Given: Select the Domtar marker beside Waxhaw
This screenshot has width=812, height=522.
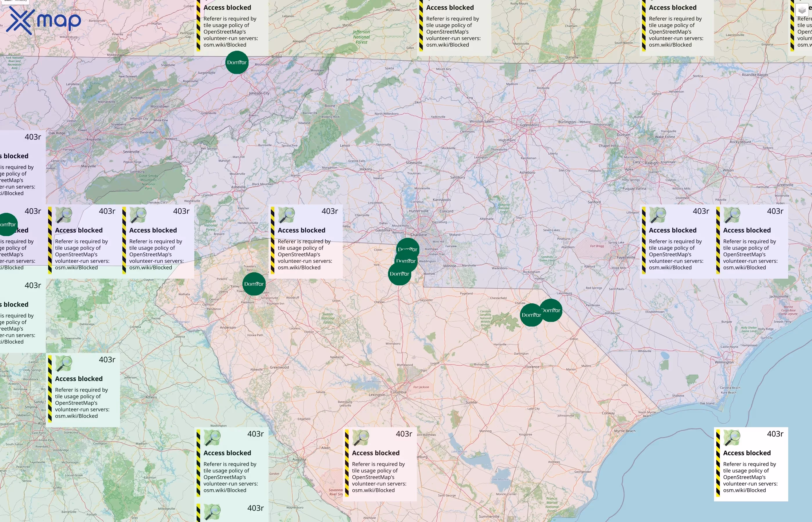Looking at the screenshot, I should point(400,274).
